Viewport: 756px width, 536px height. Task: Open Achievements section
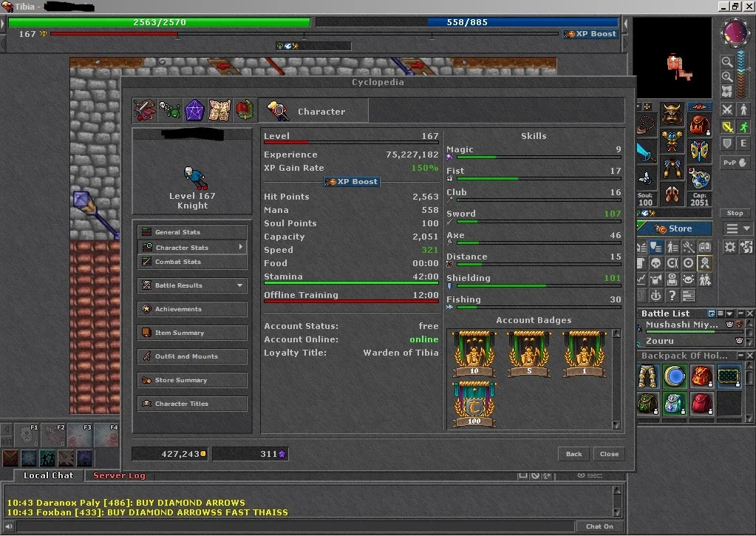192,309
